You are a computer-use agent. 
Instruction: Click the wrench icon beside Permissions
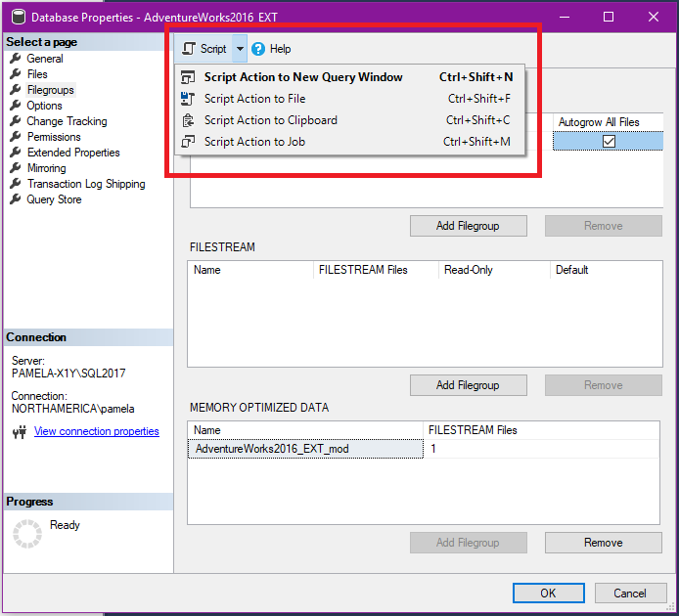pos(16,137)
